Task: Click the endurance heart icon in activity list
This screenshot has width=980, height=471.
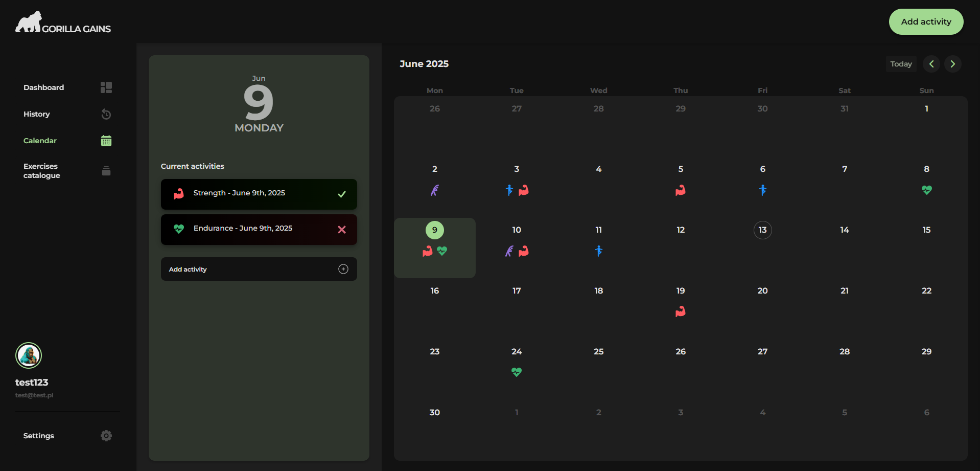Action: coord(178,229)
